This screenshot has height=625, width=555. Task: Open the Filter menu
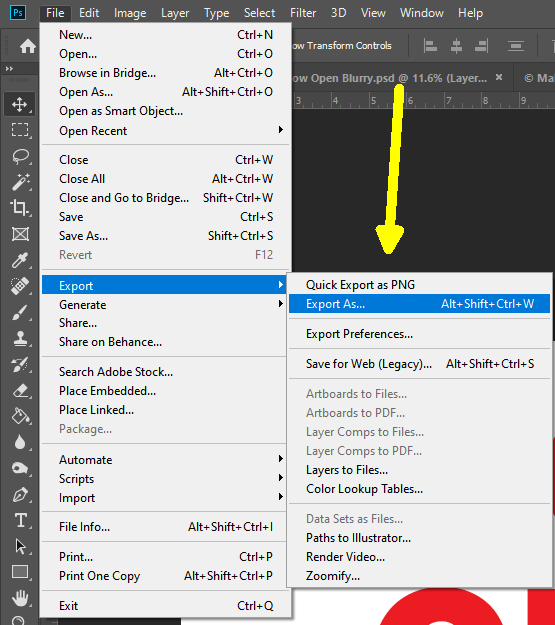click(x=303, y=13)
